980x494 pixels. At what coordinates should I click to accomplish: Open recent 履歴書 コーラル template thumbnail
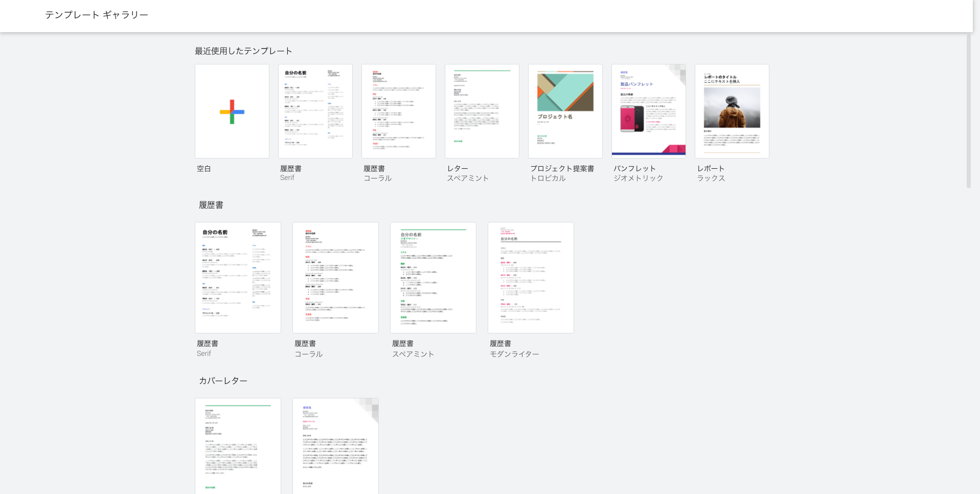coord(398,111)
